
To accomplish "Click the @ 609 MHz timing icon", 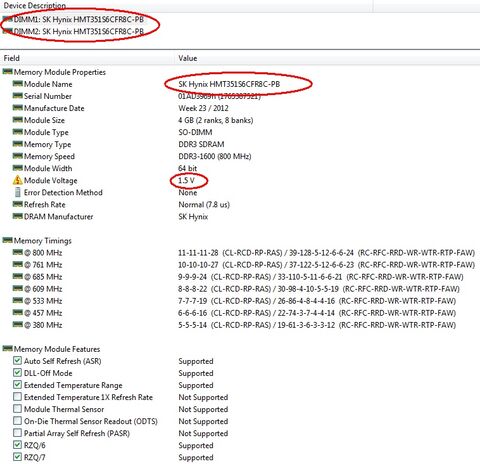I will tap(18, 288).
